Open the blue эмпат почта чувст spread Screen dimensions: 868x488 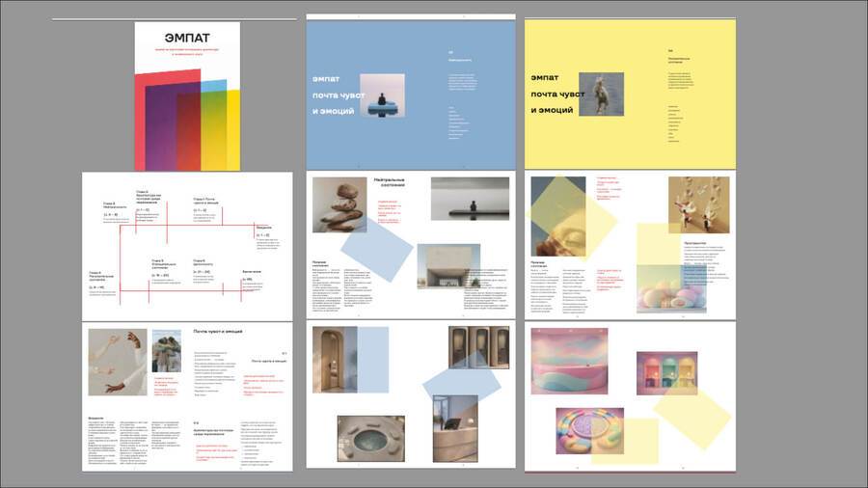pos(411,95)
